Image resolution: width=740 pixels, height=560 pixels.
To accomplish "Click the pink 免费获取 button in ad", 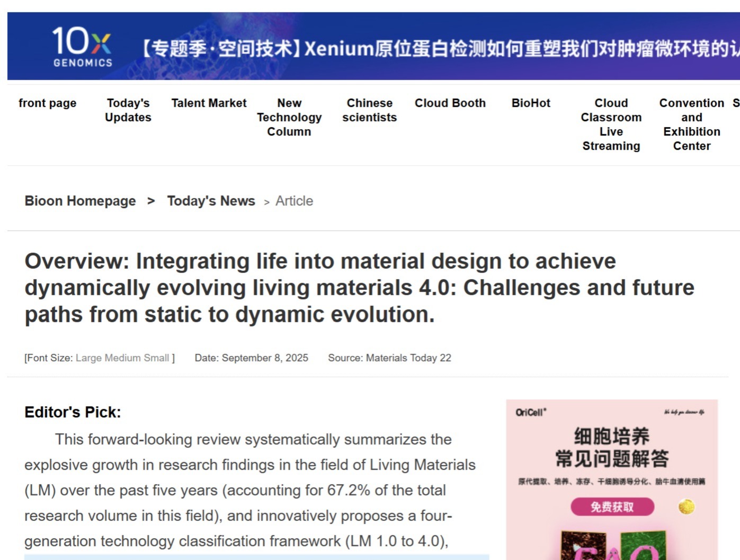I will pos(612,507).
